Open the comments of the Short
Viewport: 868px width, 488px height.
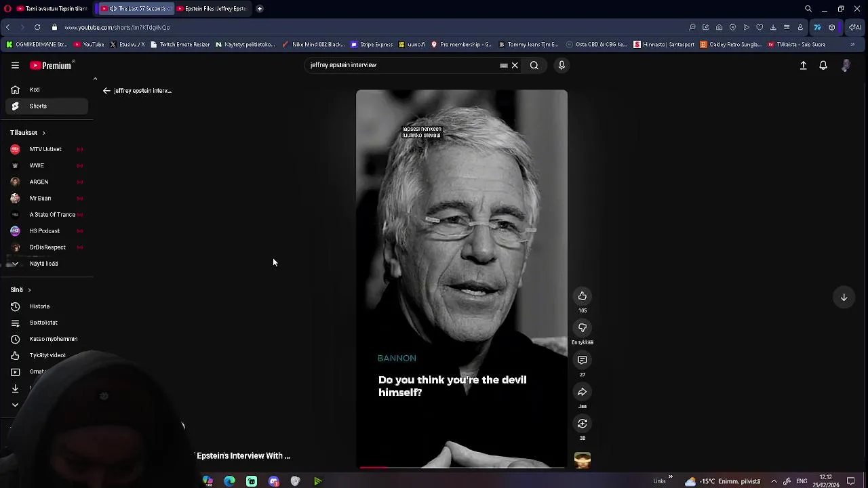coord(583,360)
